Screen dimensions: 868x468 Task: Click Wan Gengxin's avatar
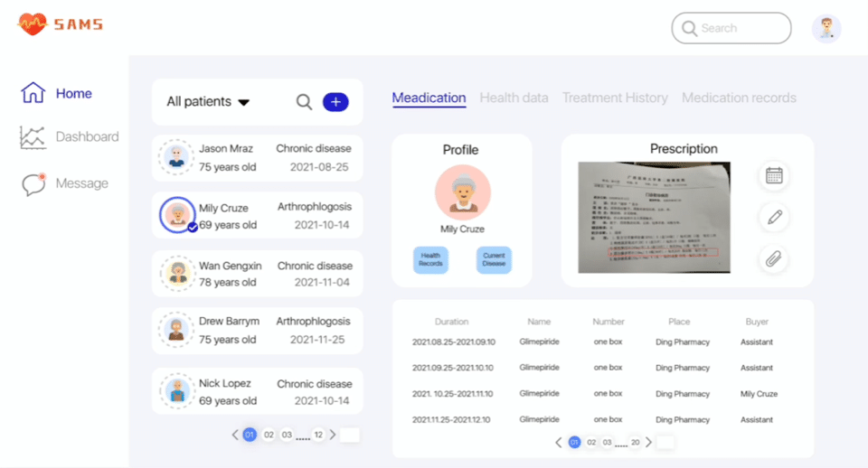click(x=177, y=273)
